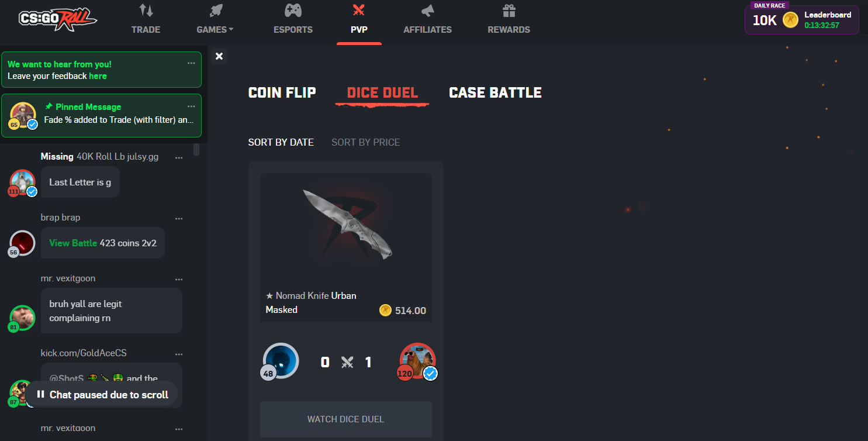Viewport: 868px width, 441px height.
Task: Click the level 120 player avatar
Action: click(417, 361)
